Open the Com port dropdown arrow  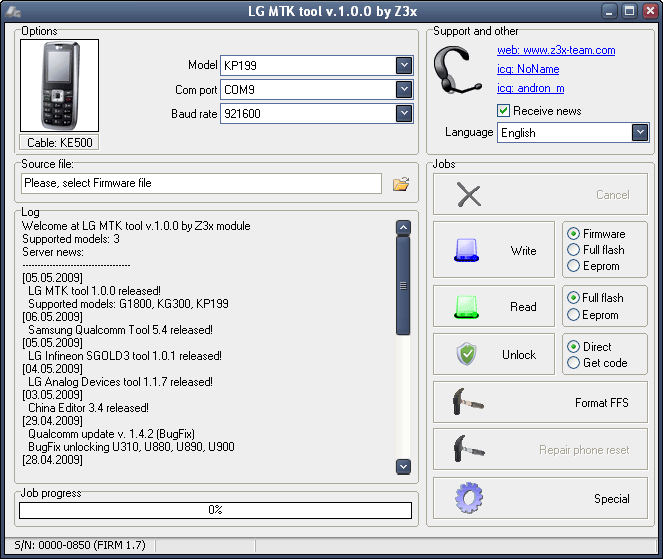(404, 89)
